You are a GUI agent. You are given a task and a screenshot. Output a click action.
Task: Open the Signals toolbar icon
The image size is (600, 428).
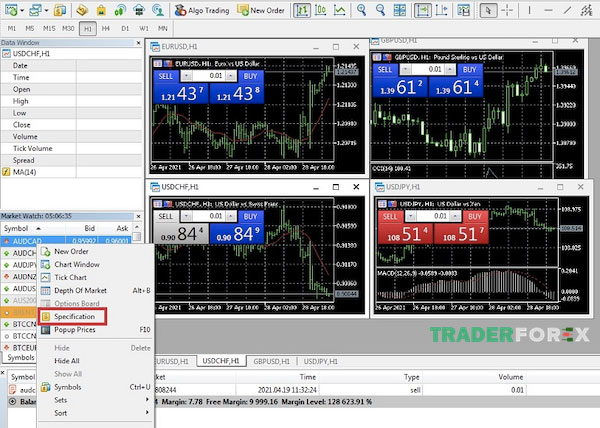coord(120,10)
